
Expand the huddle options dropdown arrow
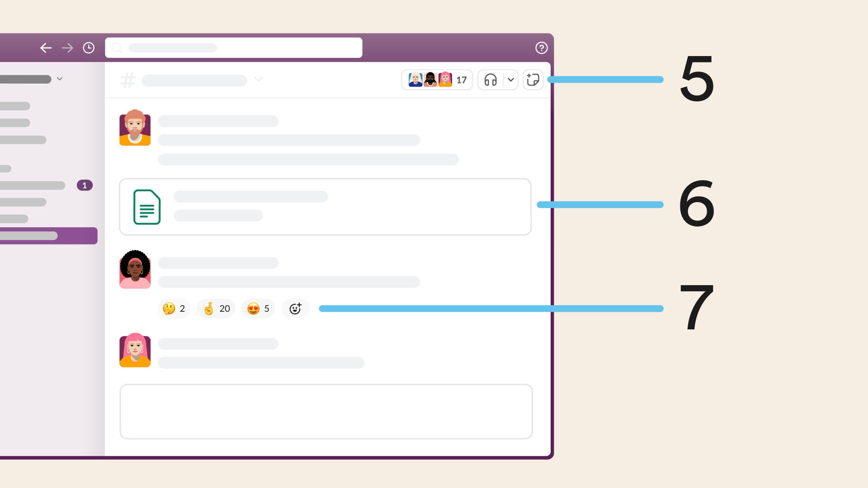point(509,80)
